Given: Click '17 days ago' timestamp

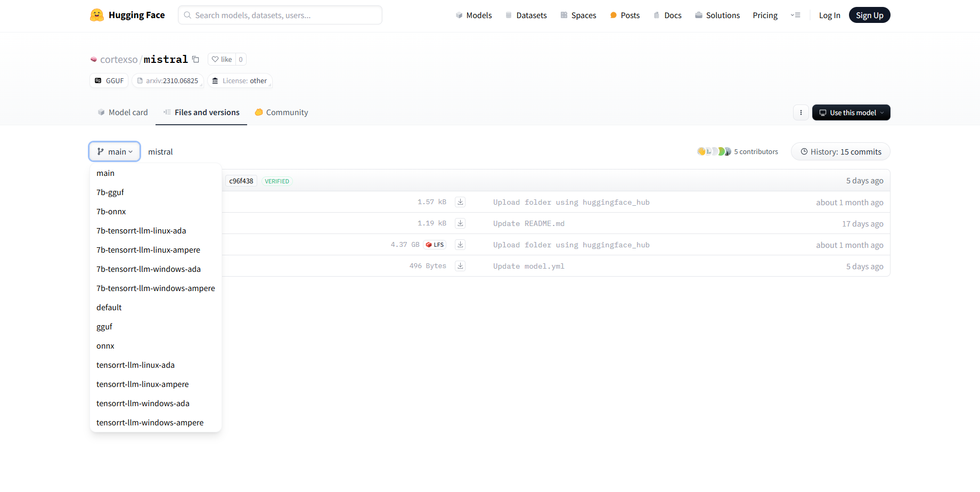Looking at the screenshot, I should point(862,223).
